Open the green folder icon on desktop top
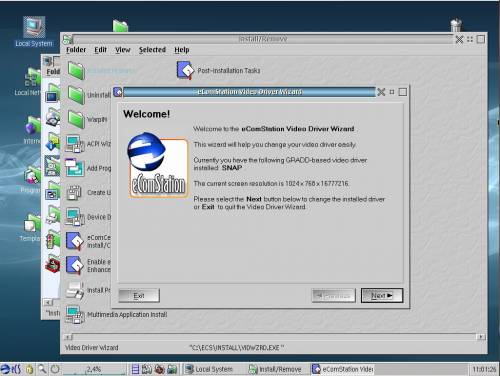500x376 pixels. tap(120, 26)
